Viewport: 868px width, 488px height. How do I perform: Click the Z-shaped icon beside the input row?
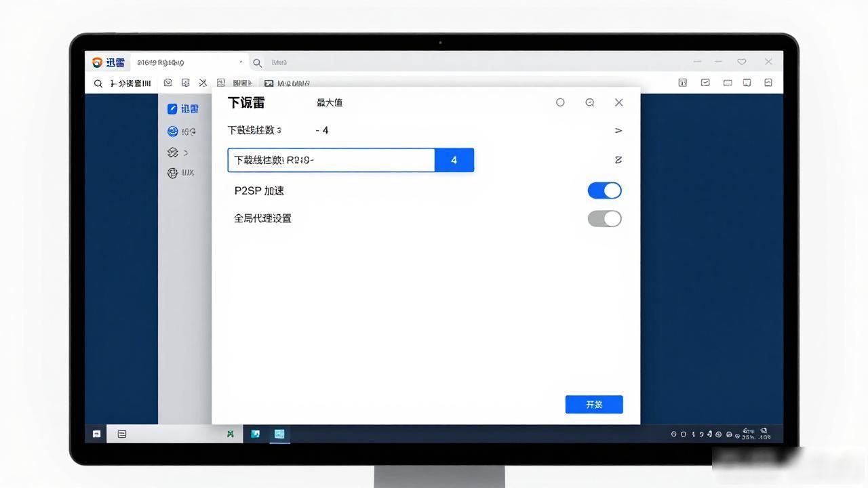[x=618, y=160]
